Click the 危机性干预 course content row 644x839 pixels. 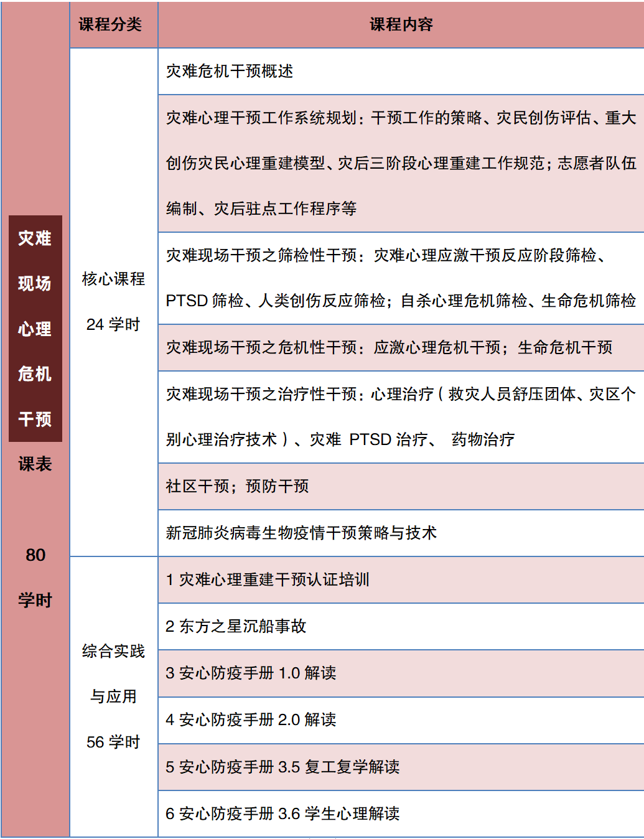coord(401,347)
